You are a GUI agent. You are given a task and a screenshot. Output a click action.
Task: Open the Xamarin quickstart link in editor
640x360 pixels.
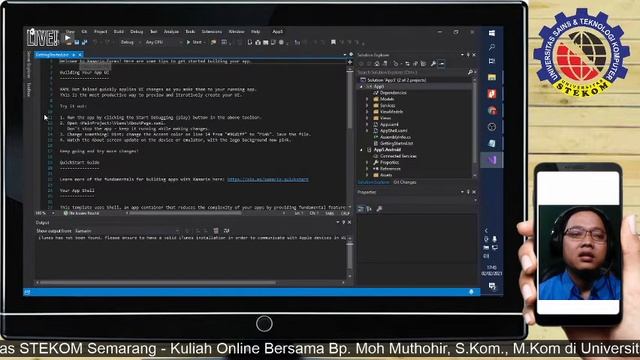pos(268,179)
